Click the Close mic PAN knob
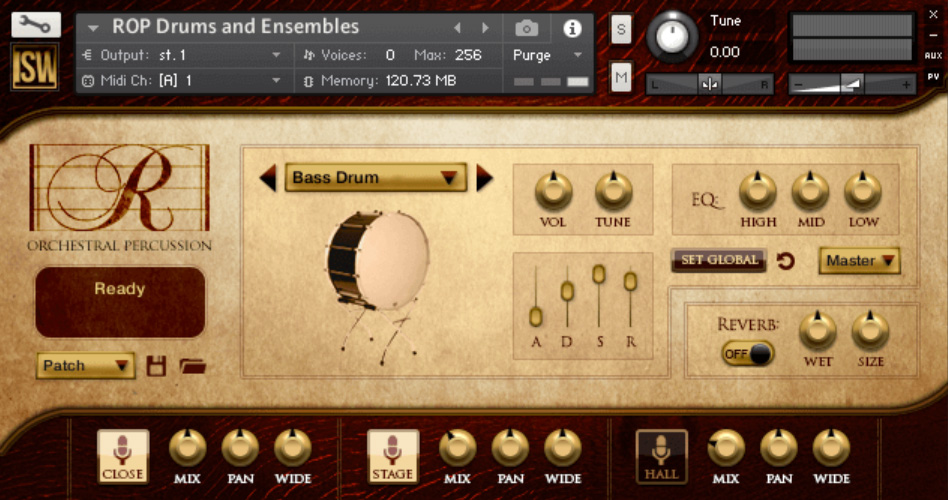The width and height of the screenshot is (948, 500). (240, 448)
